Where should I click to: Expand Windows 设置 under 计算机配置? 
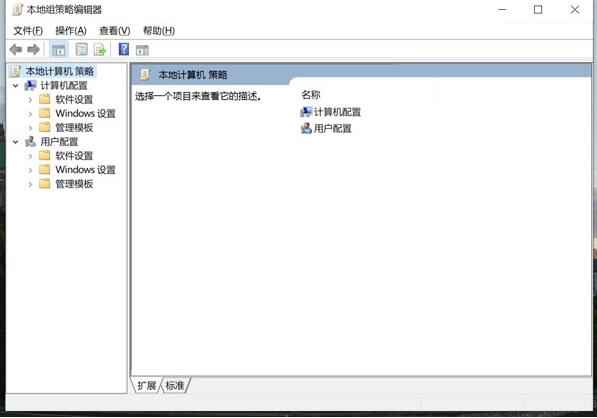[x=30, y=114]
